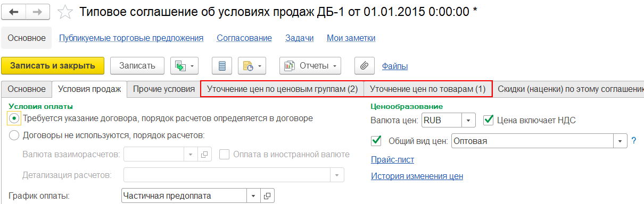Select Требуется указание договора radio option
This screenshot has height=204, width=644.
coord(14,118)
